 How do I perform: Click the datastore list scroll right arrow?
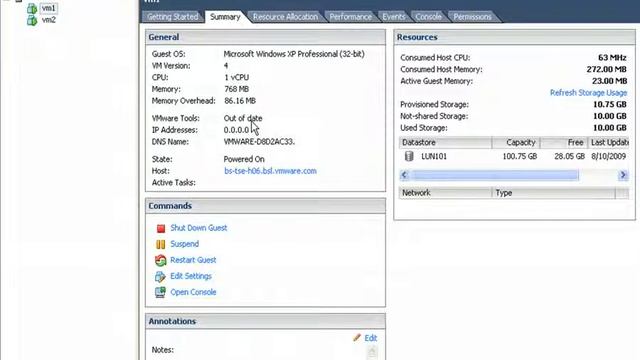click(623, 175)
